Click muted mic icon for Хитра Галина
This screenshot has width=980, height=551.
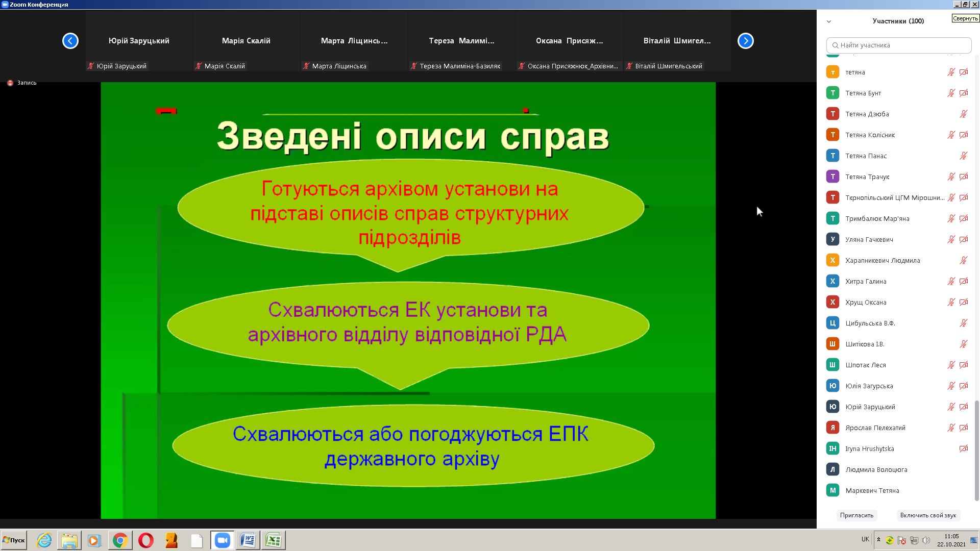pyautogui.click(x=951, y=281)
